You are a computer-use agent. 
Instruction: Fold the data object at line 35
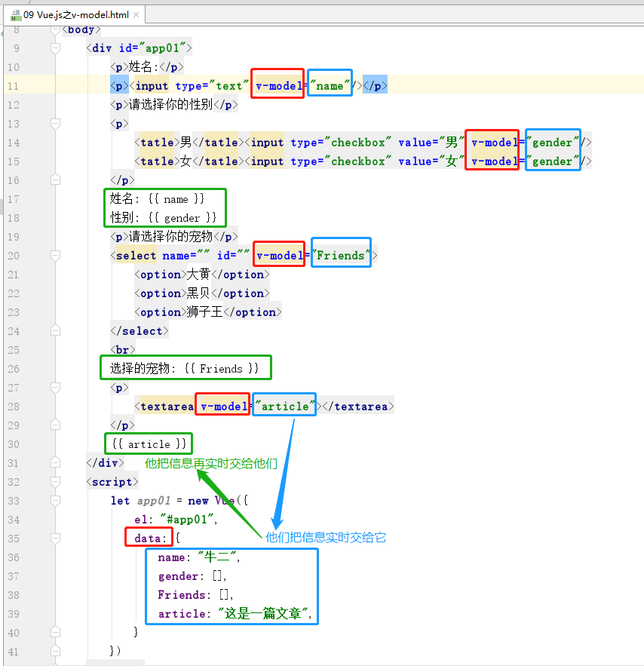[55, 539]
